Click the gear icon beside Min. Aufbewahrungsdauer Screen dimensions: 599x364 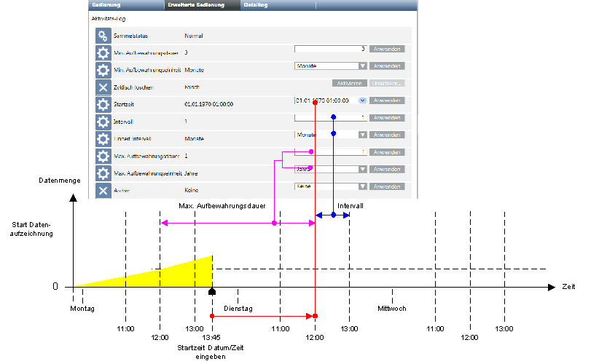tap(103, 53)
